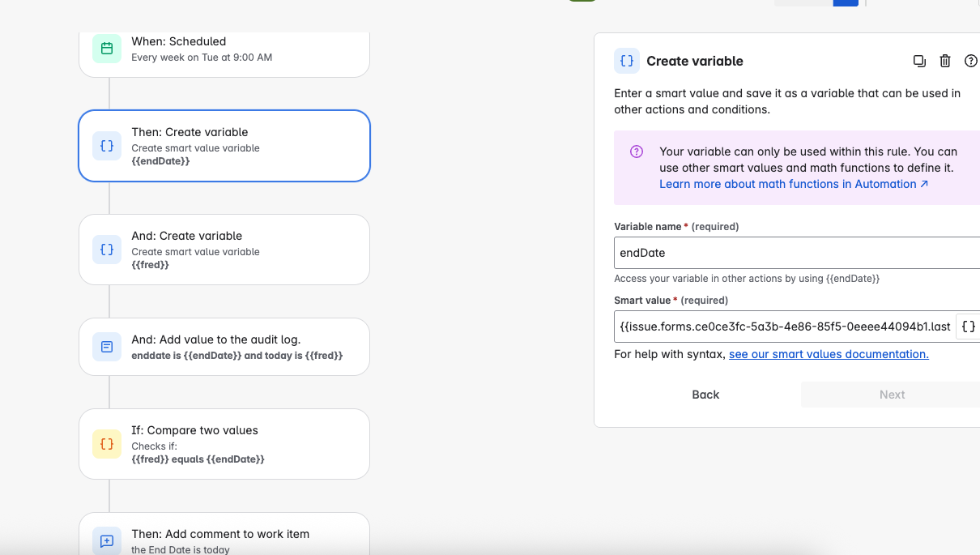The height and width of the screenshot is (555, 980).
Task: Click the Back button
Action: pos(705,395)
